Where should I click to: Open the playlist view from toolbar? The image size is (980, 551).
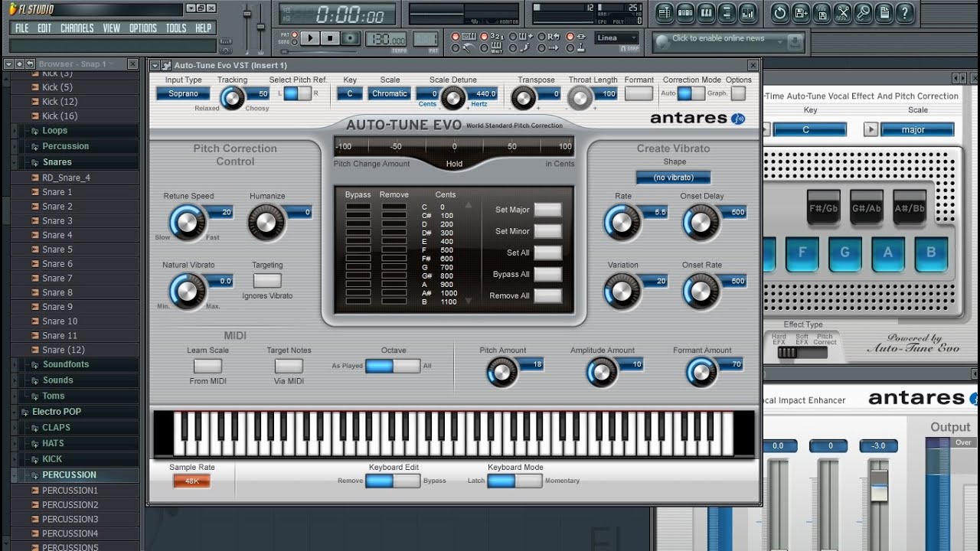665,12
